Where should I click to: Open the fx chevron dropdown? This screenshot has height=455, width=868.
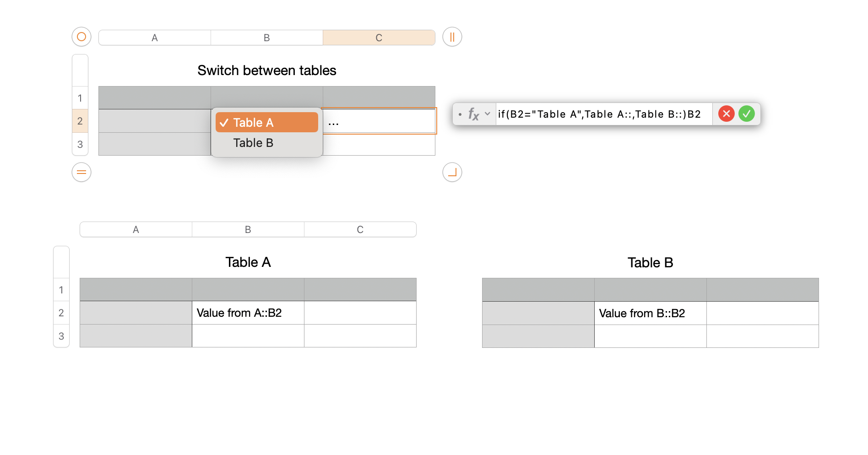click(x=488, y=114)
